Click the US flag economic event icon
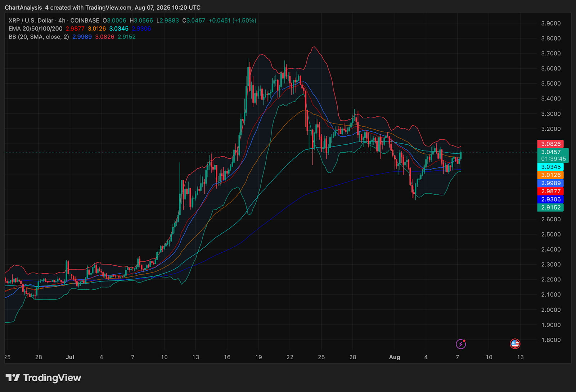The image size is (576, 392). pos(515,344)
